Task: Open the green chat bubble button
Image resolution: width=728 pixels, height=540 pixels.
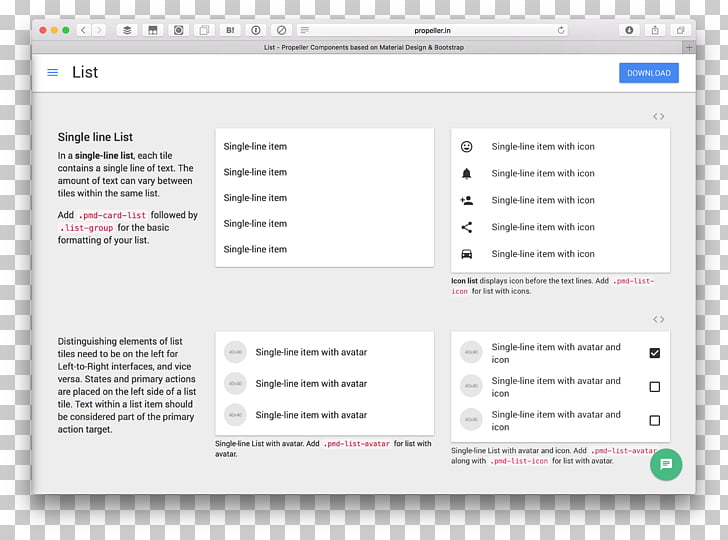Action: click(x=666, y=464)
